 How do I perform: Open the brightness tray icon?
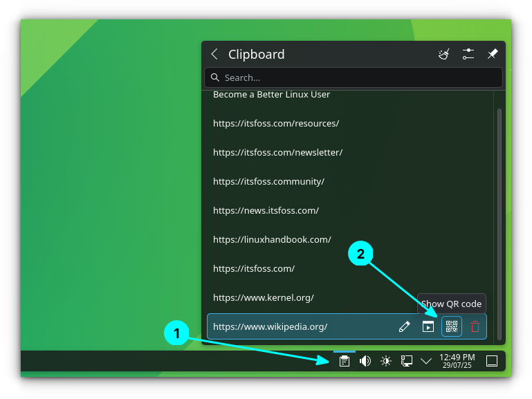(x=386, y=361)
